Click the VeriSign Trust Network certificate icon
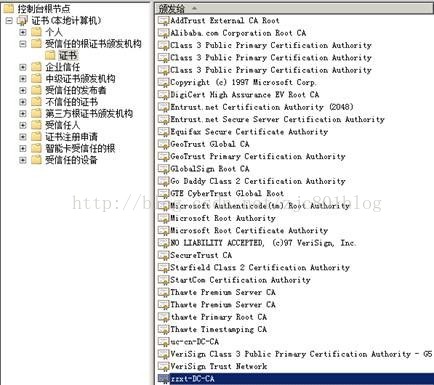The height and width of the screenshot is (385, 434). tap(163, 366)
